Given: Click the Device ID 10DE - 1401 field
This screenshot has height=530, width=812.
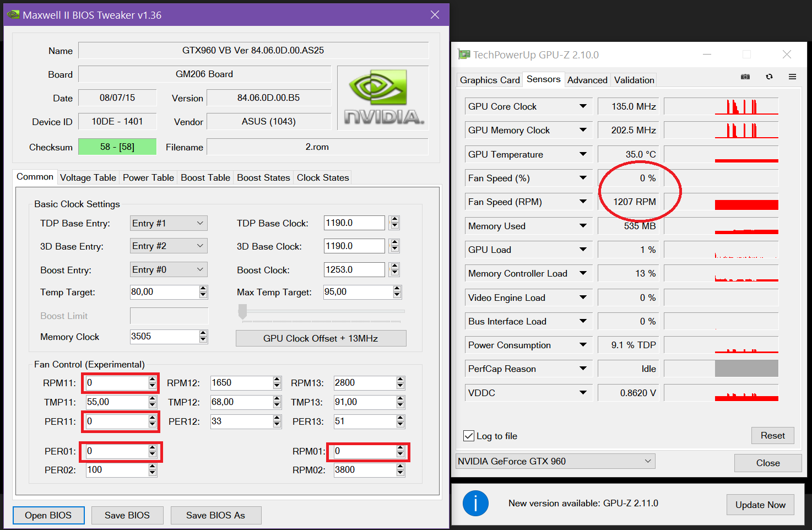Looking at the screenshot, I should pos(117,121).
